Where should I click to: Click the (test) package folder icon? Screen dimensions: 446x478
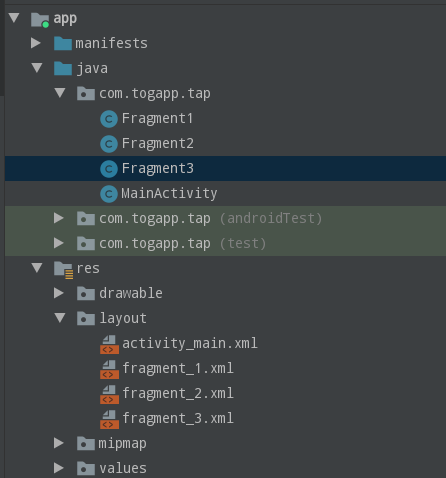point(86,243)
